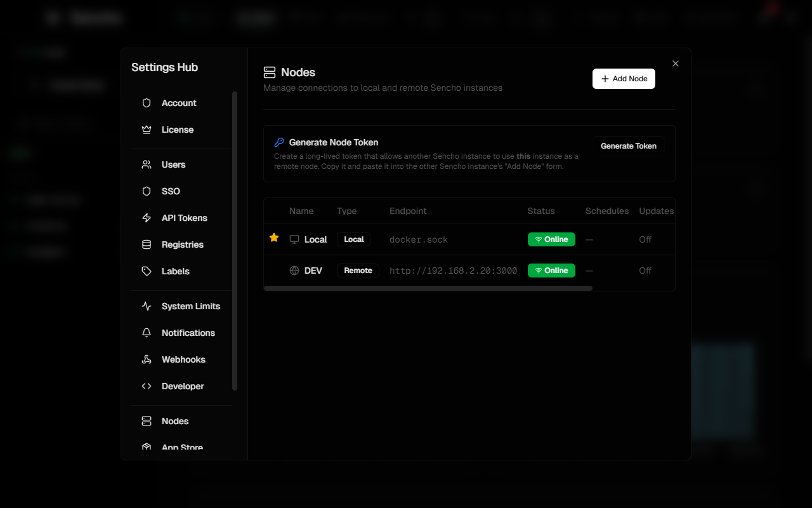
Task: Click the server icon beside Nodes in sidebar
Action: tap(147, 421)
